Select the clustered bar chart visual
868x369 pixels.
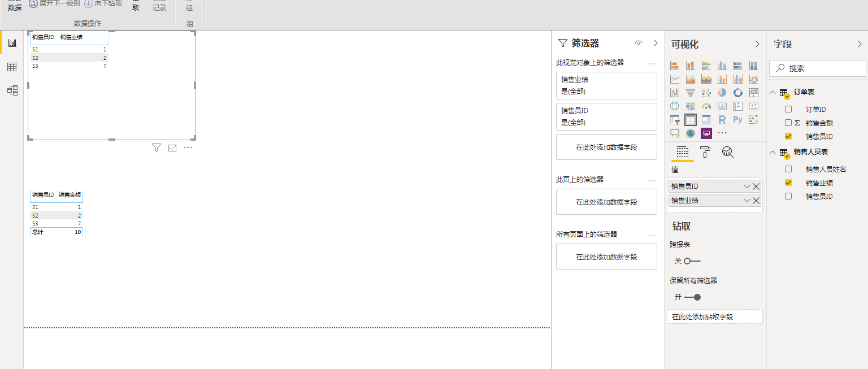click(706, 66)
